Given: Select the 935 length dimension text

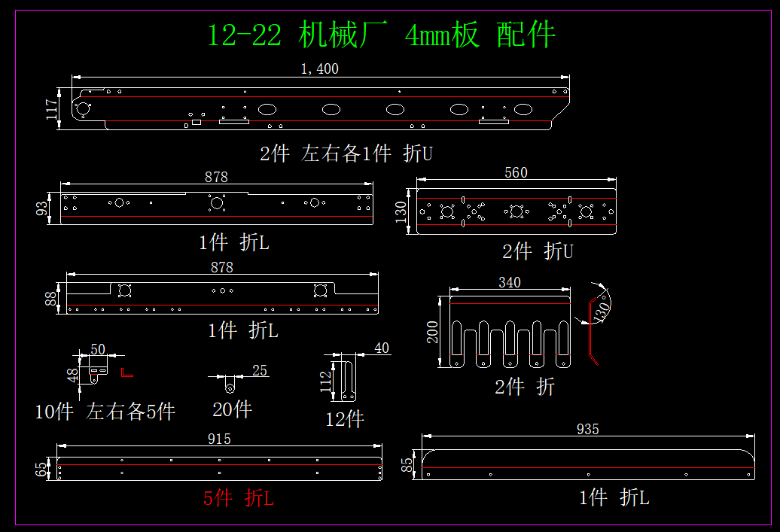Looking at the screenshot, I should (x=587, y=429).
